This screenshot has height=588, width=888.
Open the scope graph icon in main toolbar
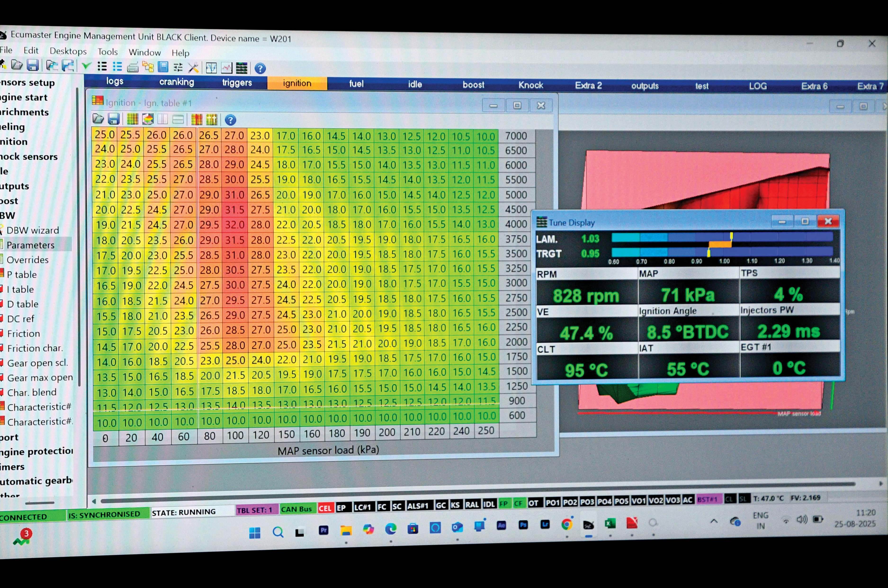211,67
